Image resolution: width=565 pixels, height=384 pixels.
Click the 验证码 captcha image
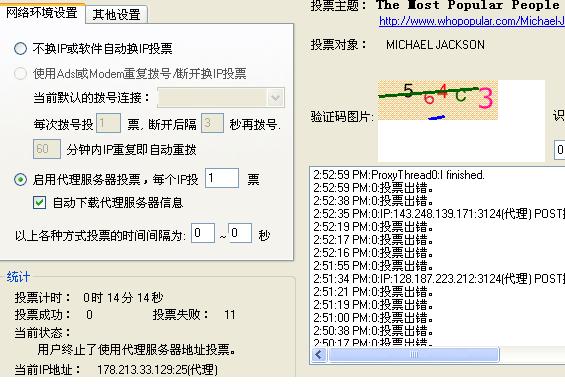coord(438,100)
